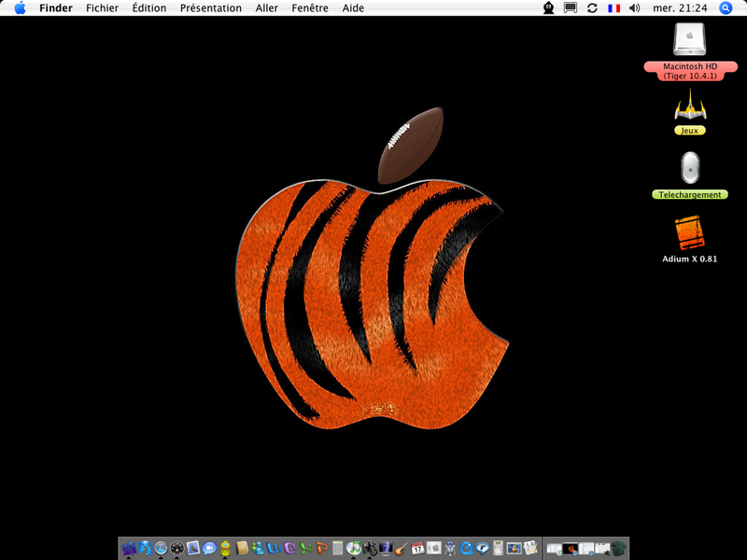Click the clock showing mer. 21:24
This screenshot has height=560, width=747.
(680, 8)
